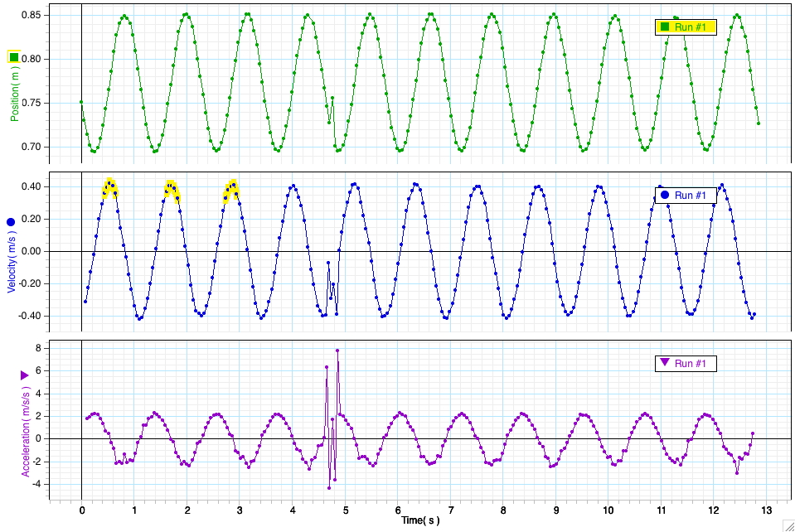
Task: Click the 1 tick on the Time axis
Action: 134,510
